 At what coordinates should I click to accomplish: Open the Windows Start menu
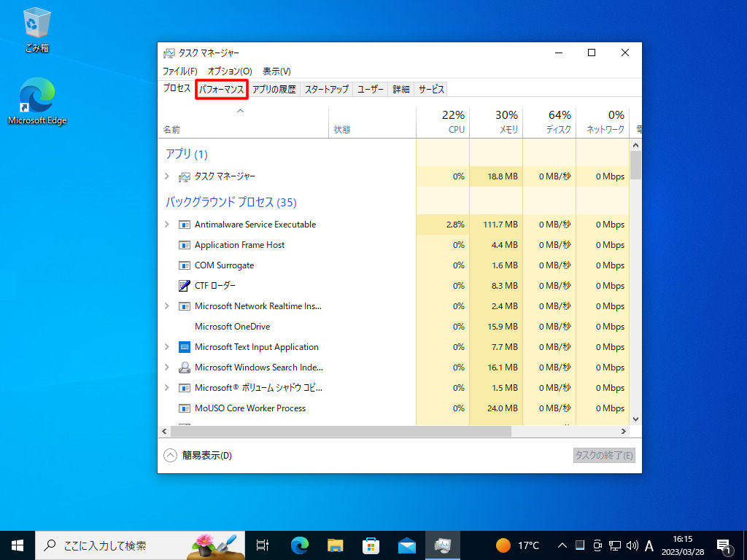tap(18, 545)
